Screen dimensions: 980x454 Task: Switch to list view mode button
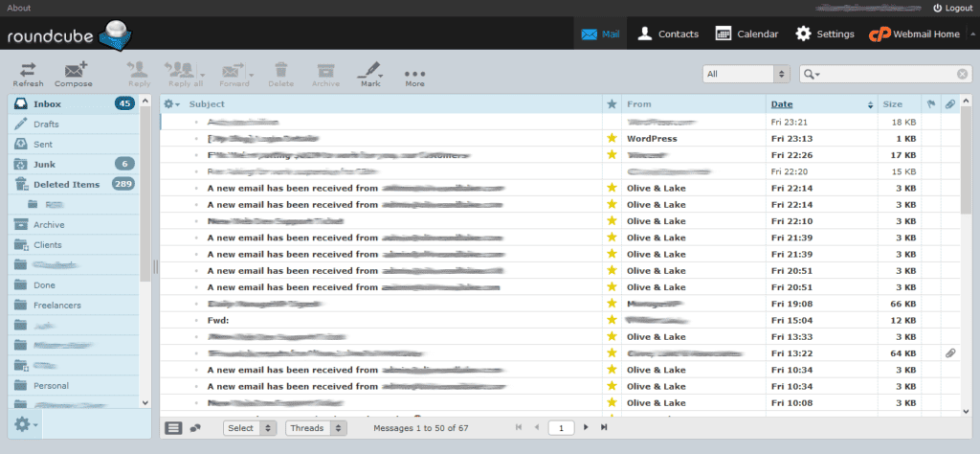click(x=173, y=428)
